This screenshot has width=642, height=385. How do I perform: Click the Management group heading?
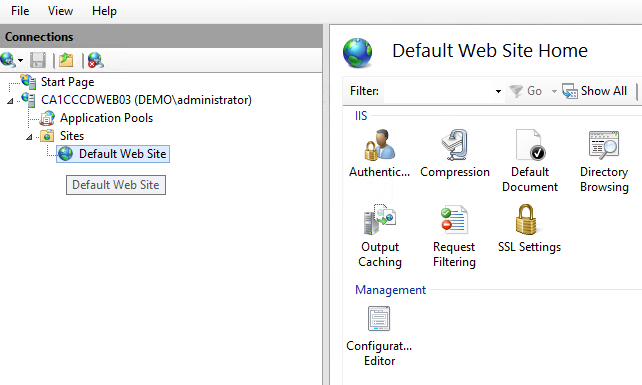390,290
